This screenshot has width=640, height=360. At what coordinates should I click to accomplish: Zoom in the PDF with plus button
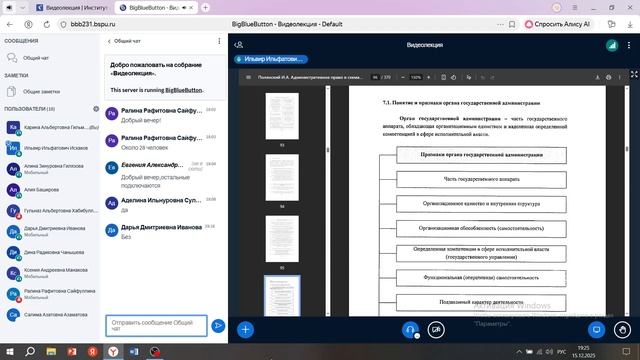pyautogui.click(x=429, y=77)
